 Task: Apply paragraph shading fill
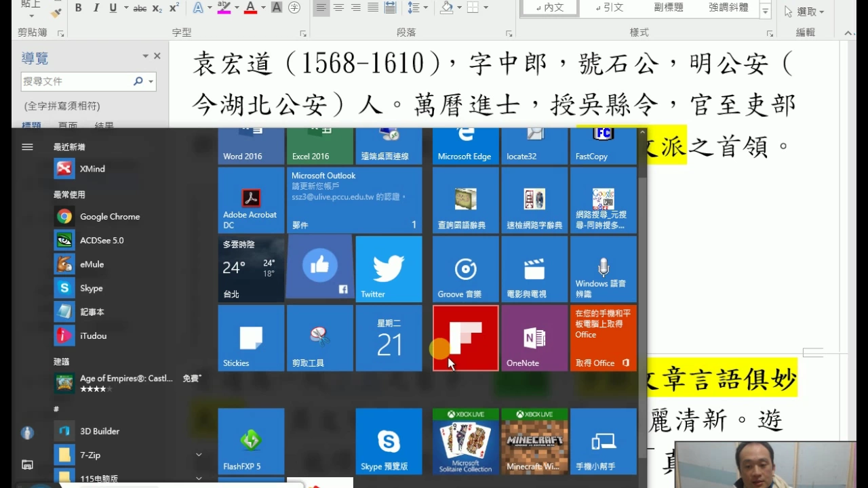coord(446,8)
